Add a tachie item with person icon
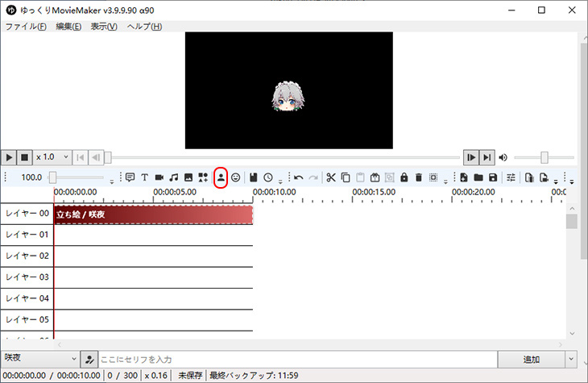The width and height of the screenshot is (588, 383). [221, 177]
